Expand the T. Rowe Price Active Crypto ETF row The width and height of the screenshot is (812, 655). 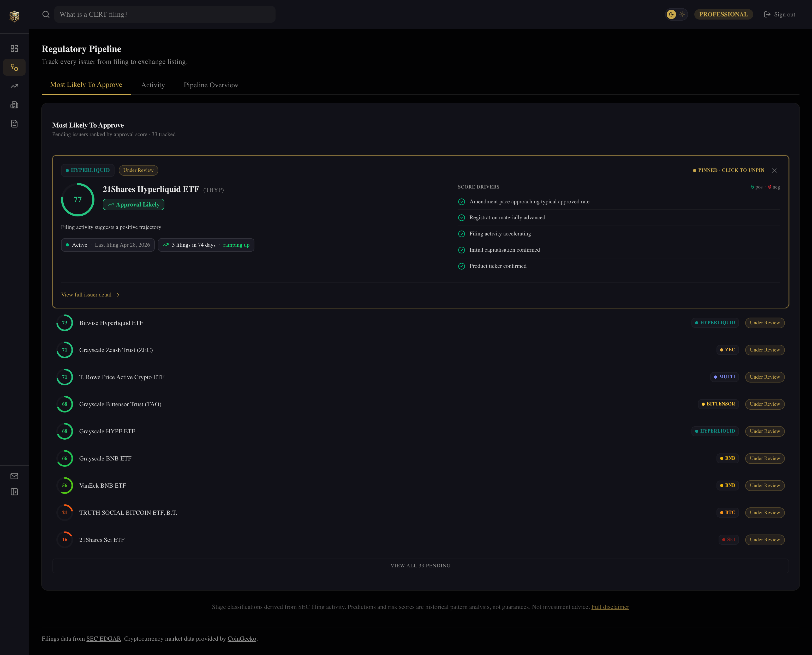point(420,377)
